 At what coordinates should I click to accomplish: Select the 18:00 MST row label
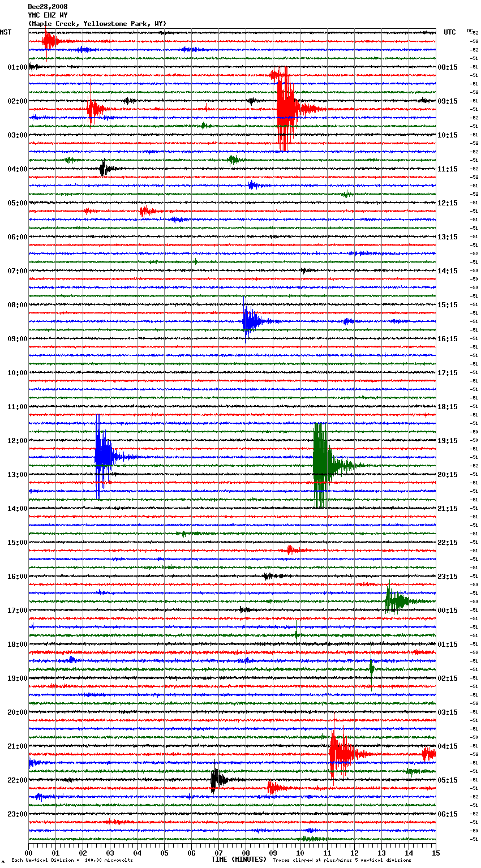point(17,644)
